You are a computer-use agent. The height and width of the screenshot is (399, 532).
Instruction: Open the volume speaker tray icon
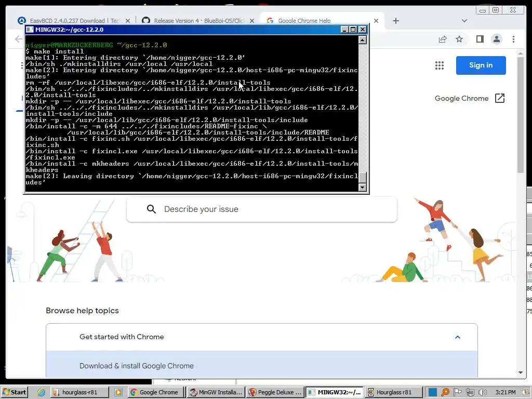pyautogui.click(x=483, y=392)
